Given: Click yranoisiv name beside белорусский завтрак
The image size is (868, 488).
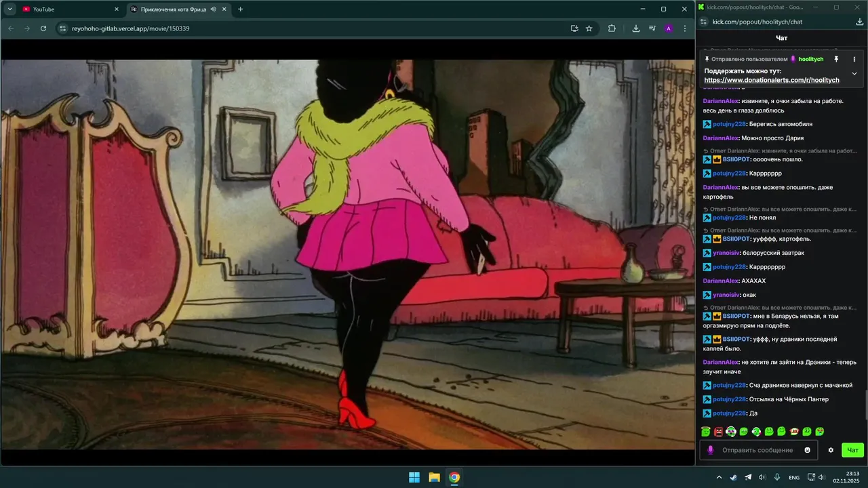Looking at the screenshot, I should coord(726,253).
